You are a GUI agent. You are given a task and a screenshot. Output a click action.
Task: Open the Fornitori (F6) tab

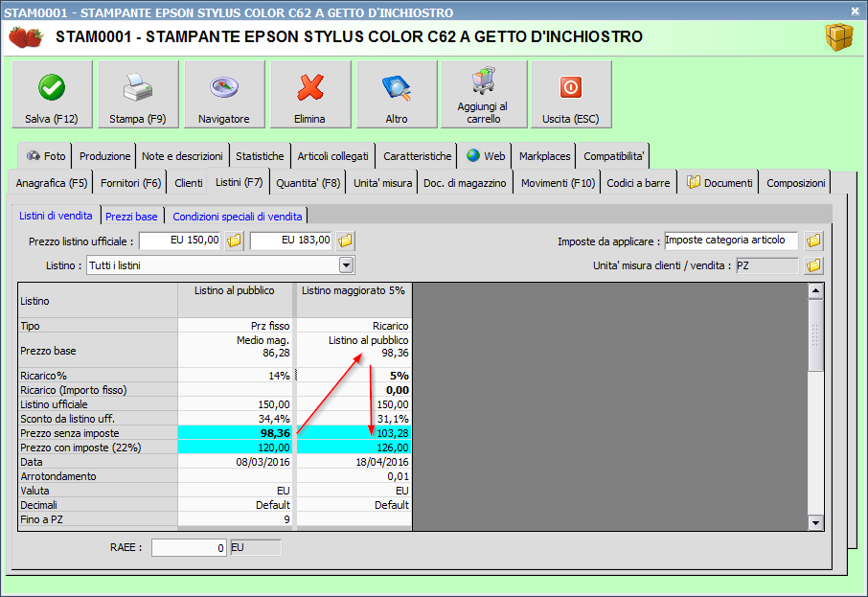tap(130, 183)
